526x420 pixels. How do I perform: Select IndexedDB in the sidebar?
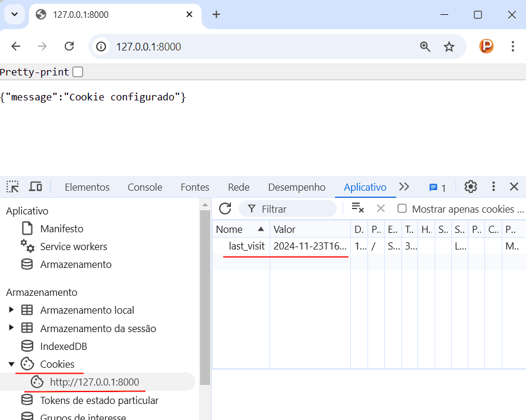point(64,346)
